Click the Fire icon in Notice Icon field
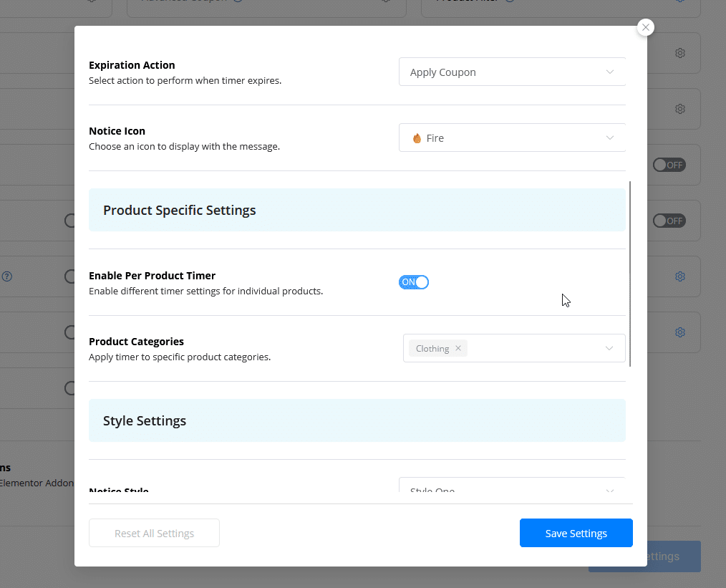 [417, 138]
